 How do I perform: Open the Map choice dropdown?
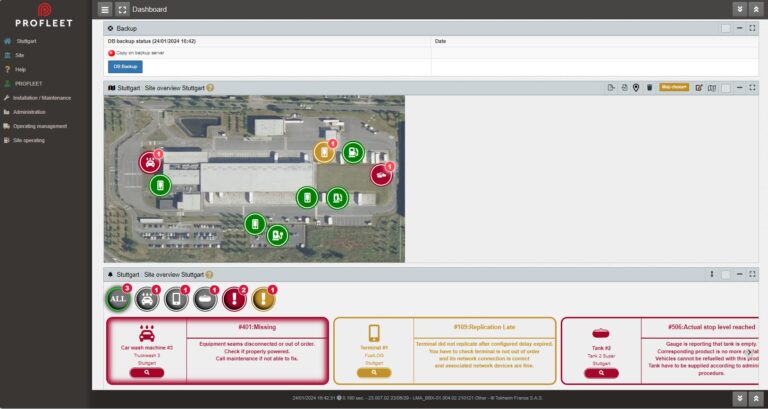tap(674, 87)
